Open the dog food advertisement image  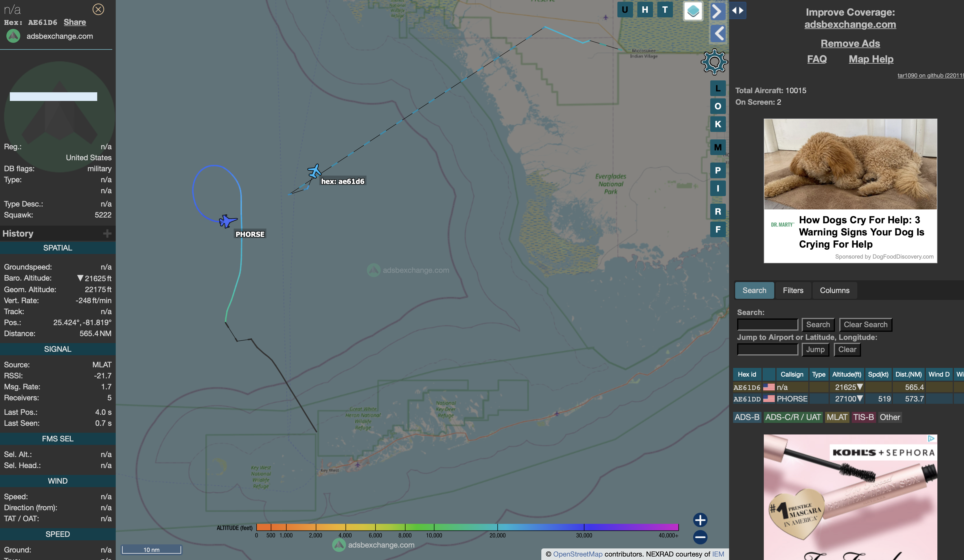(850, 164)
